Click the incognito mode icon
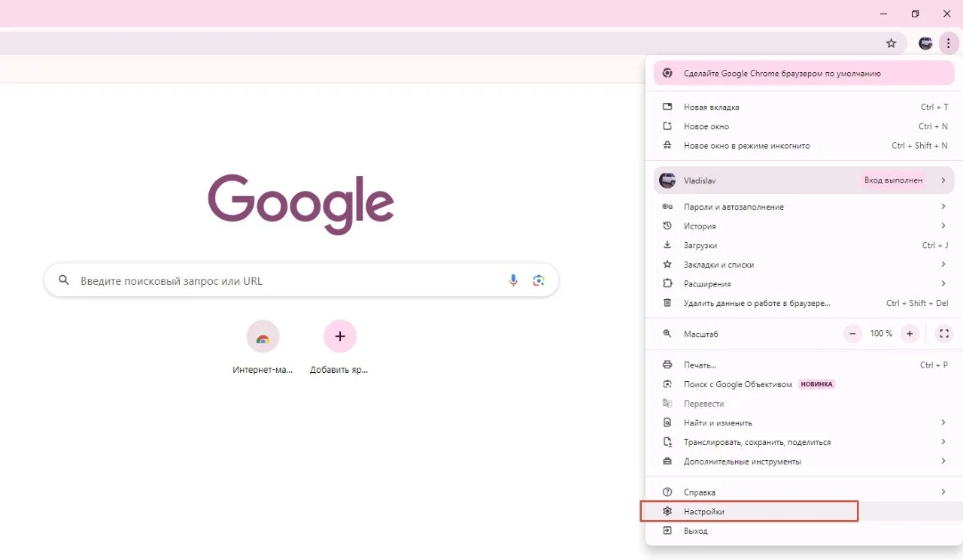The width and height of the screenshot is (963, 560). [x=667, y=145]
